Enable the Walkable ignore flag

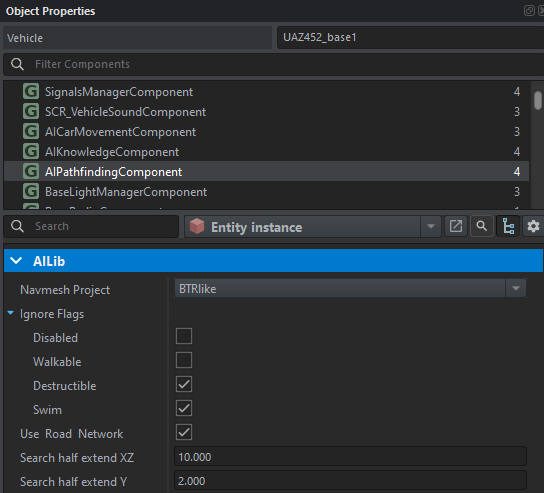tap(184, 360)
